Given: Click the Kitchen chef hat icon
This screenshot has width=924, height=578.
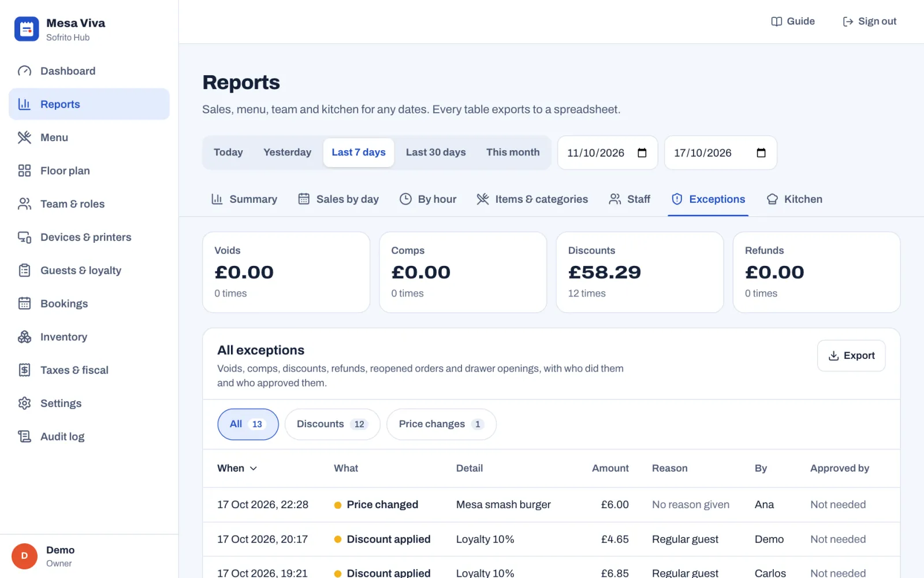Looking at the screenshot, I should click(772, 199).
